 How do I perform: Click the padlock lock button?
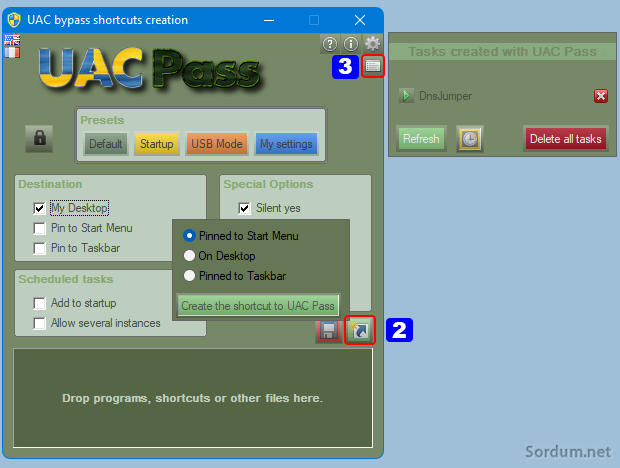[39, 139]
